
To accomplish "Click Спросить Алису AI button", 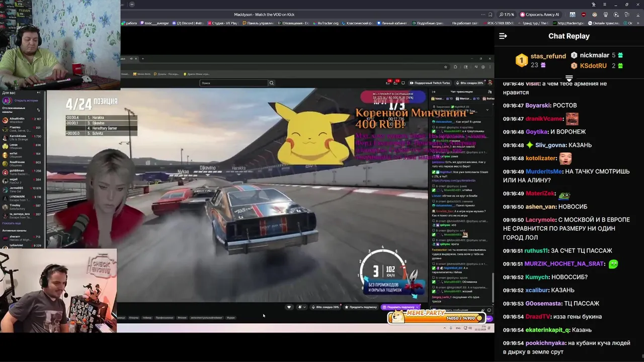I will click(x=539, y=15).
